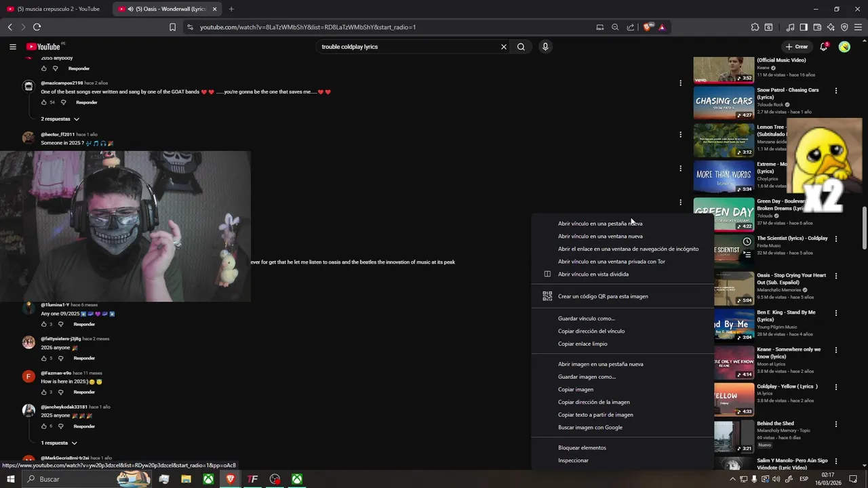Start voice search with the microphone
The width and height of the screenshot is (868, 488).
click(545, 47)
